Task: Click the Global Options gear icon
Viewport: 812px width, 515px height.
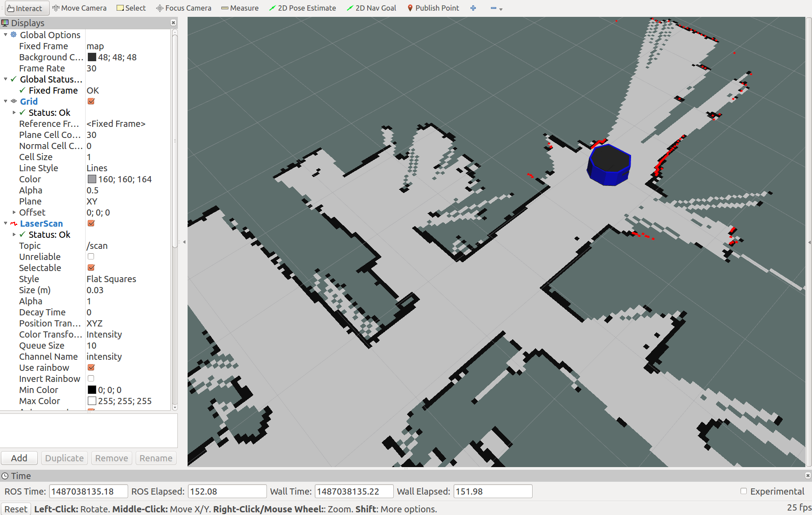Action: [14, 35]
